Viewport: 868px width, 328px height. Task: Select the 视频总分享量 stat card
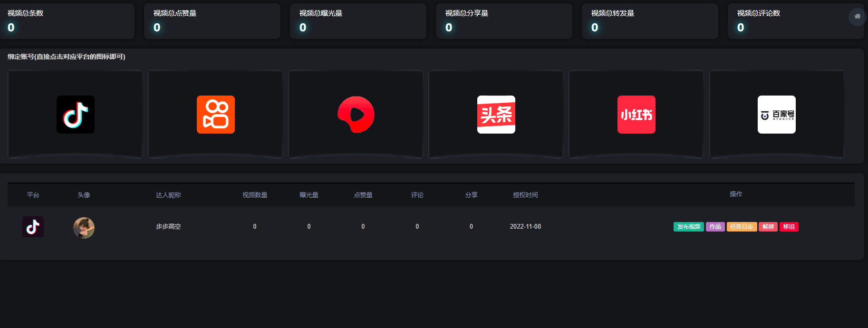point(504,21)
